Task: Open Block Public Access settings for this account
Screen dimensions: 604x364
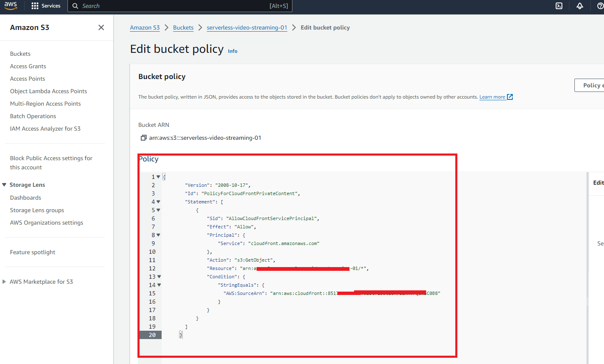Action: coord(51,163)
